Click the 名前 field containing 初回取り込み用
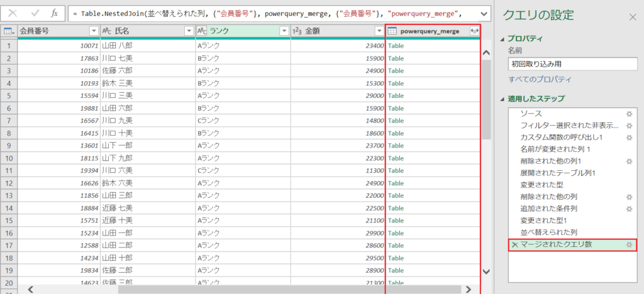 click(572, 64)
